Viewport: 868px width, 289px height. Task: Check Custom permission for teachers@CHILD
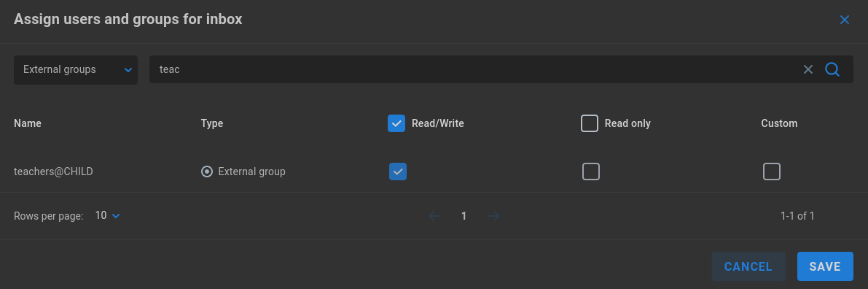(x=772, y=172)
